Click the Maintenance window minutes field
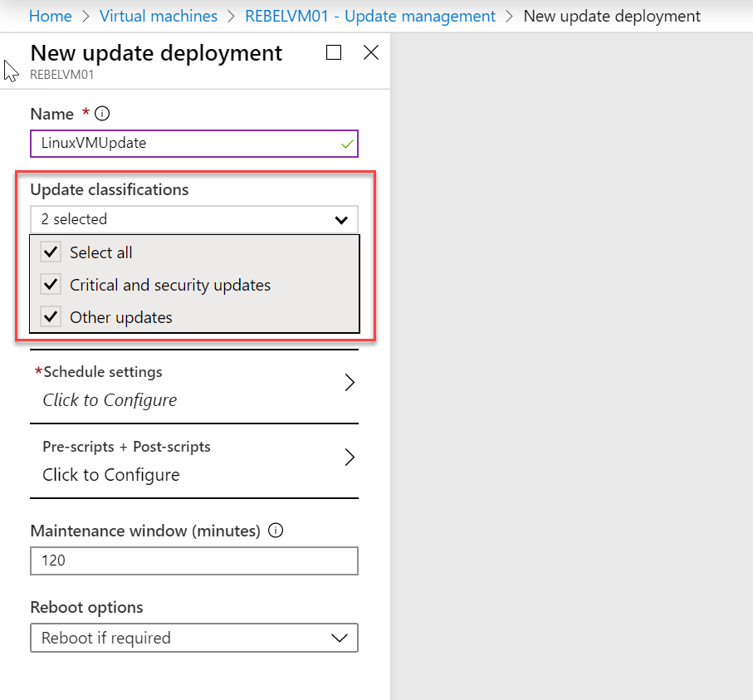The width and height of the screenshot is (753, 700). (194, 560)
